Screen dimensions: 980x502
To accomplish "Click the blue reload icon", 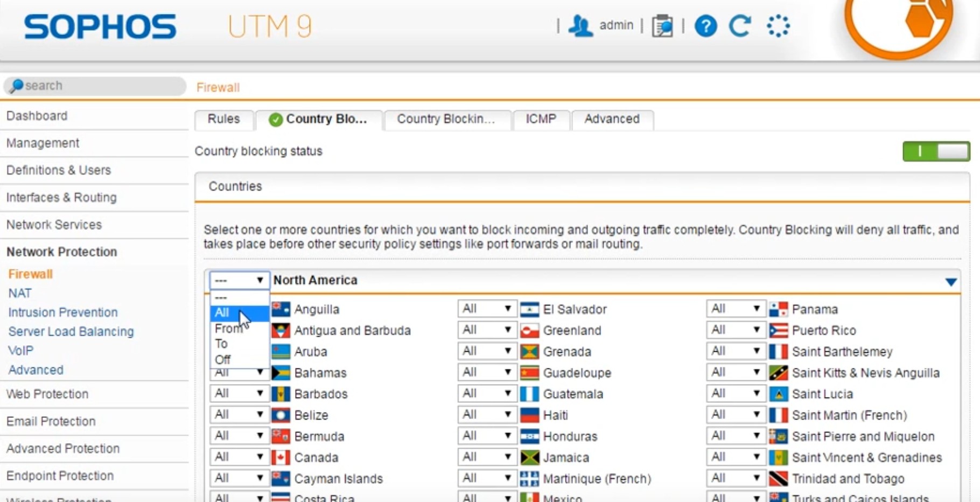I will [x=740, y=25].
